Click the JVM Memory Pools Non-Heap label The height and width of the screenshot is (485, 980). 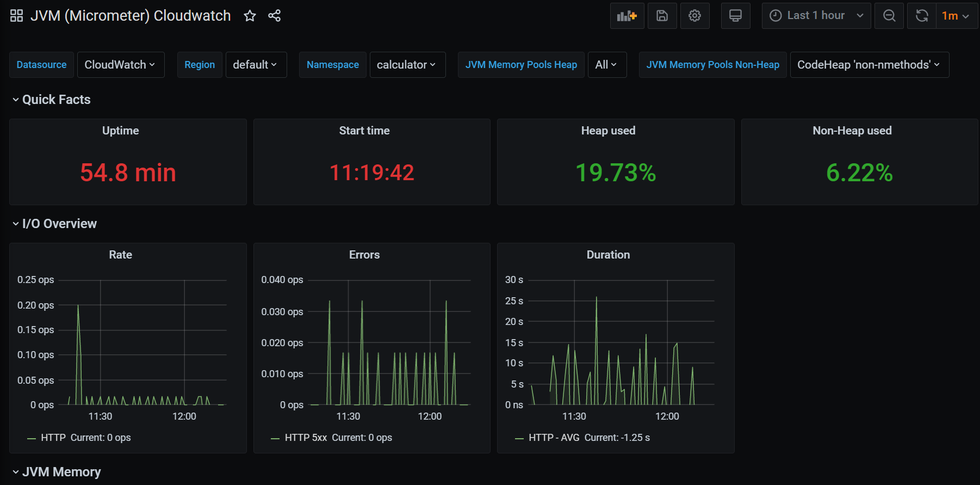pyautogui.click(x=713, y=65)
